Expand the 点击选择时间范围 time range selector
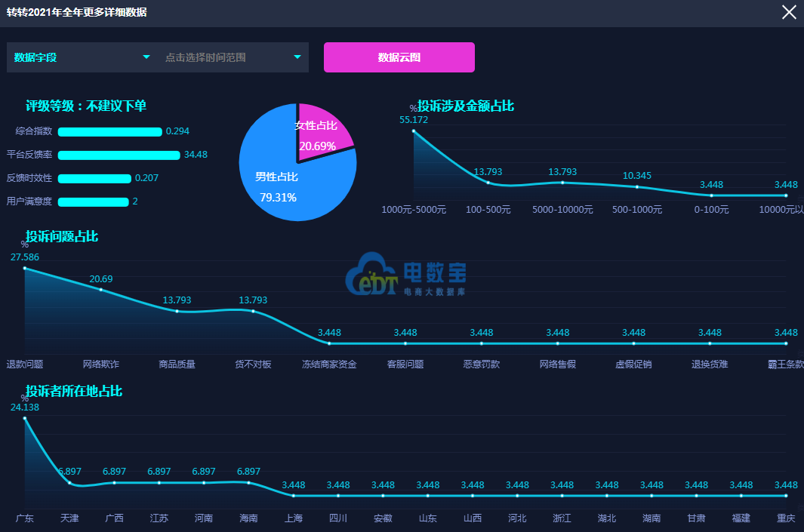804x532 pixels. [x=233, y=57]
